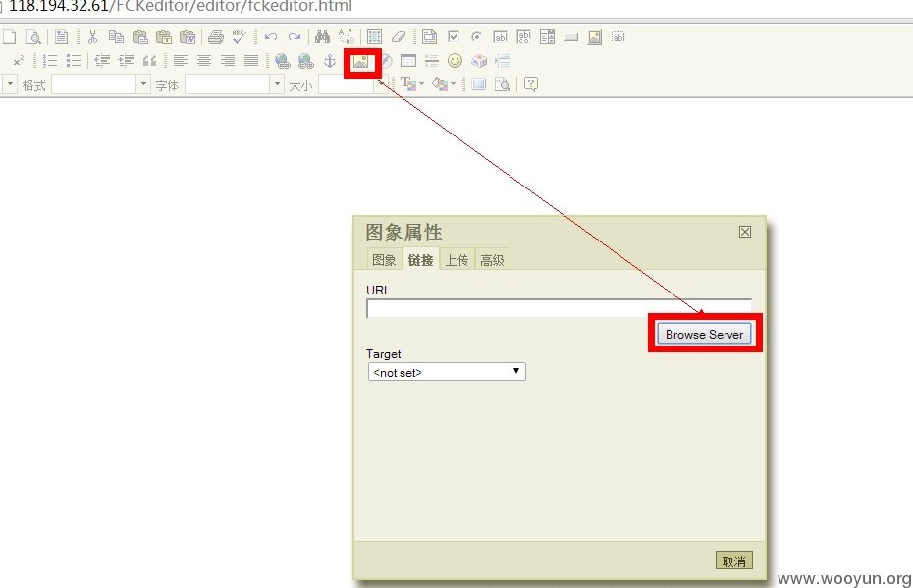
Task: Center align text
Action: 204,61
